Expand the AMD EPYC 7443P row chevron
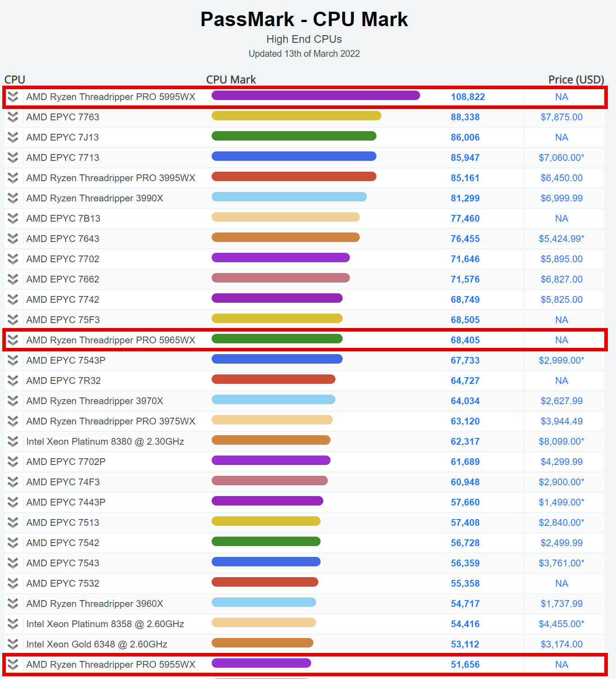This screenshot has width=616, height=679. click(13, 502)
